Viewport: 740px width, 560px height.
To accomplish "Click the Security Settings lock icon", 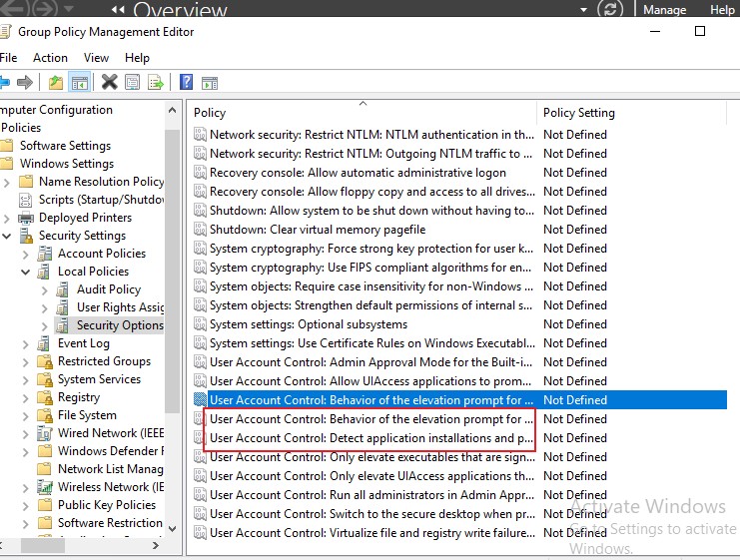I will 26,236.
